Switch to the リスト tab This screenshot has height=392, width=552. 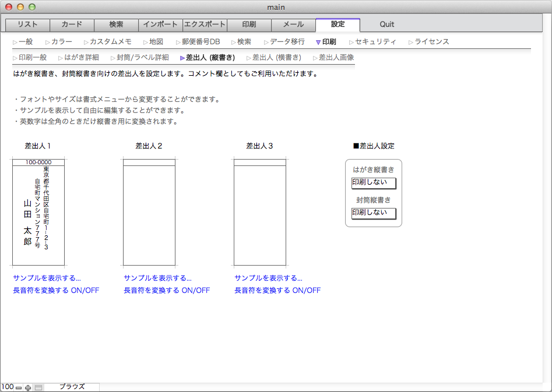[27, 24]
